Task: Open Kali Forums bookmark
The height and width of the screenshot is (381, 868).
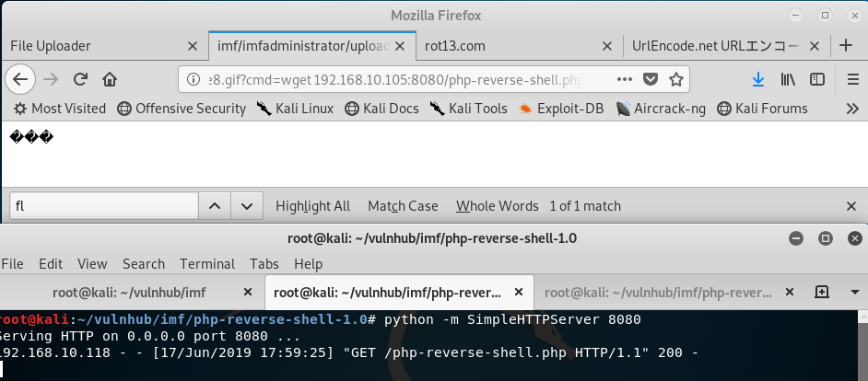Action: pyautogui.click(x=762, y=109)
